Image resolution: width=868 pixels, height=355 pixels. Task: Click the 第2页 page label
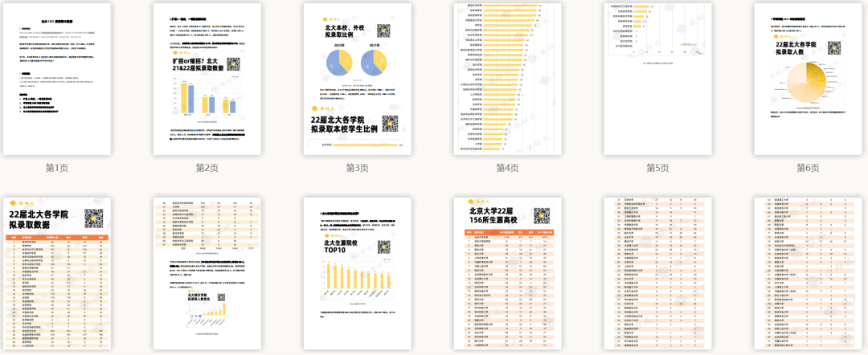pyautogui.click(x=207, y=168)
